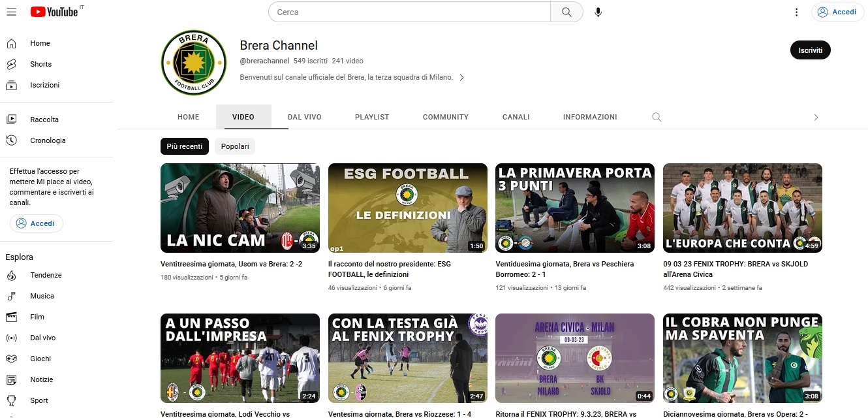
Task: Open the hamburger guide menu
Action: click(x=11, y=12)
